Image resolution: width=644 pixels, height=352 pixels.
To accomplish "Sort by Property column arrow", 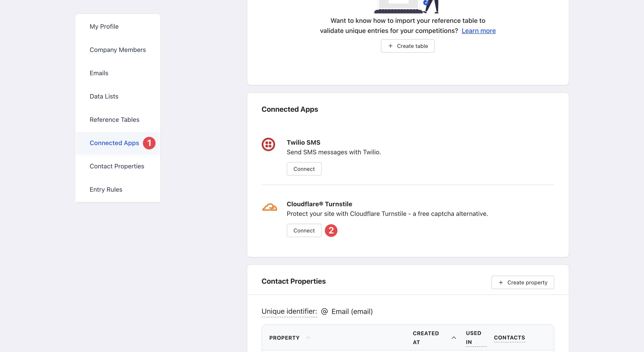I will pos(308,337).
